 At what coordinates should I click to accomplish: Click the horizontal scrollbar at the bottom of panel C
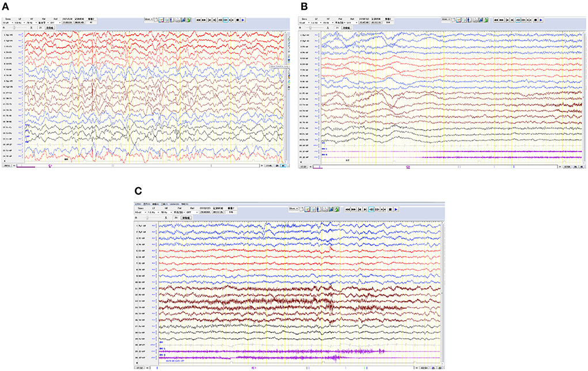(x=282, y=368)
